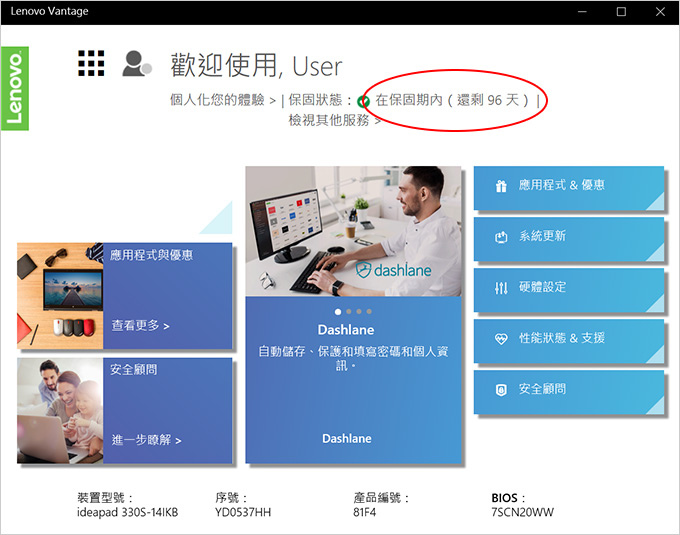Click the serial number YD0537HH

tap(243, 512)
